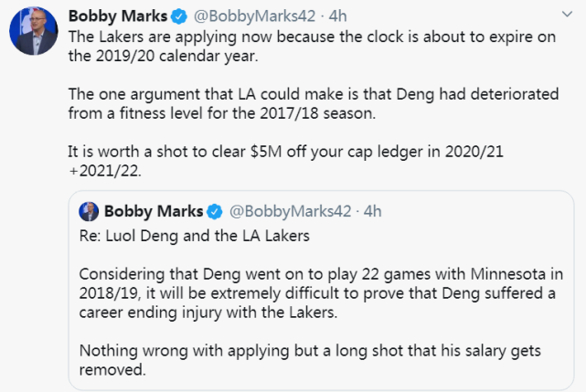
Task: Click the '2019/20 calendar year' line
Action: click(163, 56)
